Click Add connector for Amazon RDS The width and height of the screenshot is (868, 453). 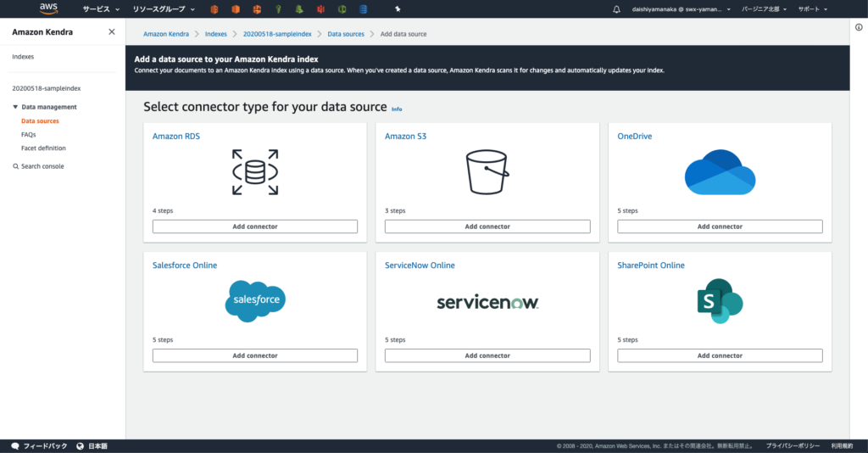(255, 226)
